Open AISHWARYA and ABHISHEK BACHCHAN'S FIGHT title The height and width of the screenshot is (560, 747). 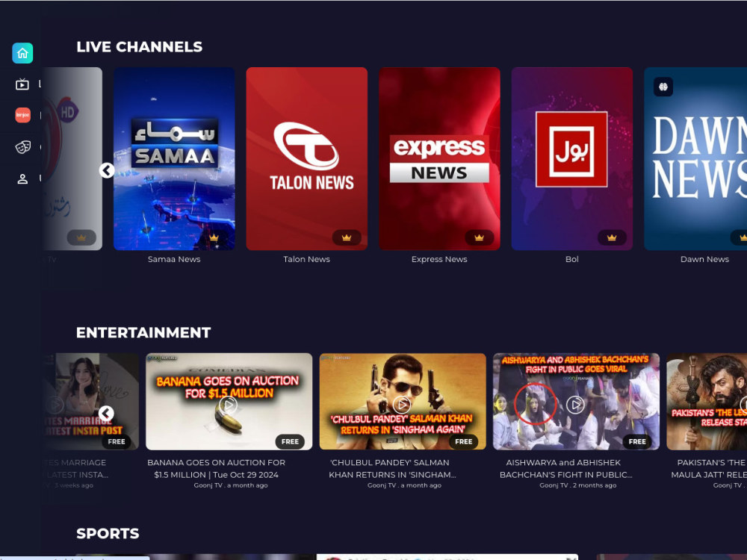566,469
